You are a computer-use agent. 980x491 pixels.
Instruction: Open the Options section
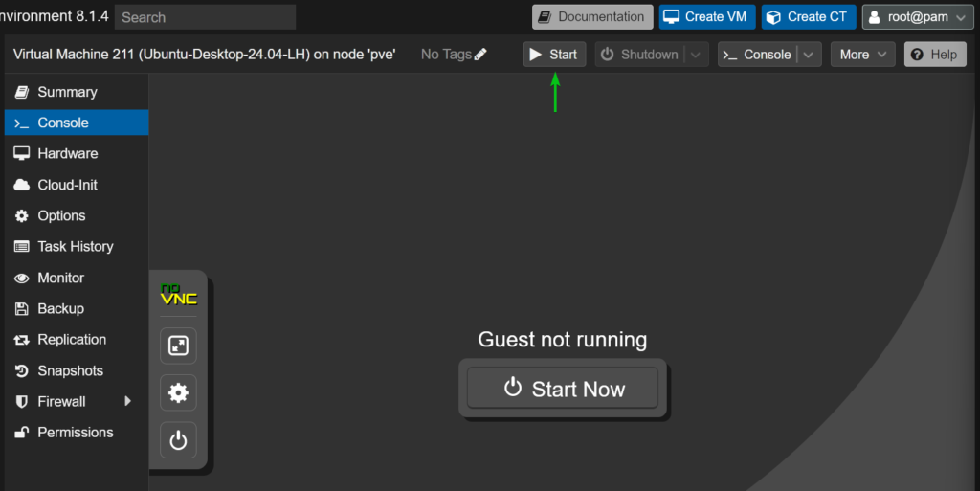77,215
